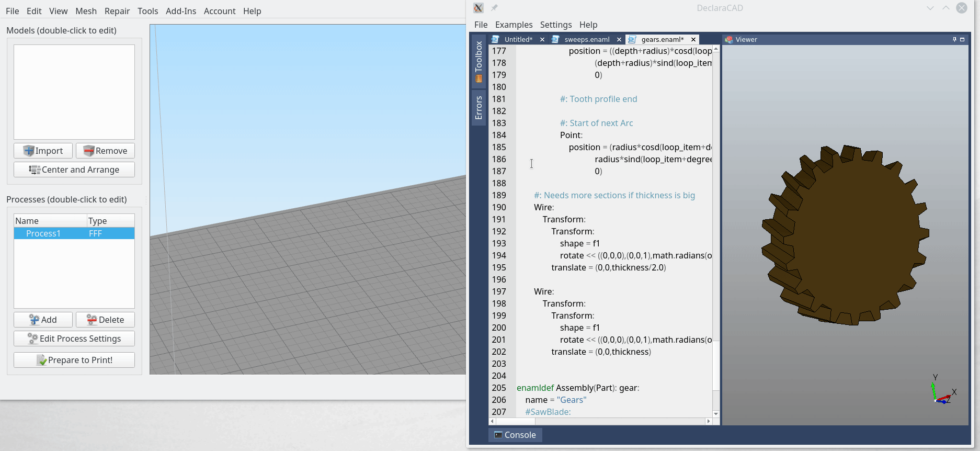Screen dimensions: 980x451
Task: Pin the Viewer dock panel
Action: coord(954,39)
